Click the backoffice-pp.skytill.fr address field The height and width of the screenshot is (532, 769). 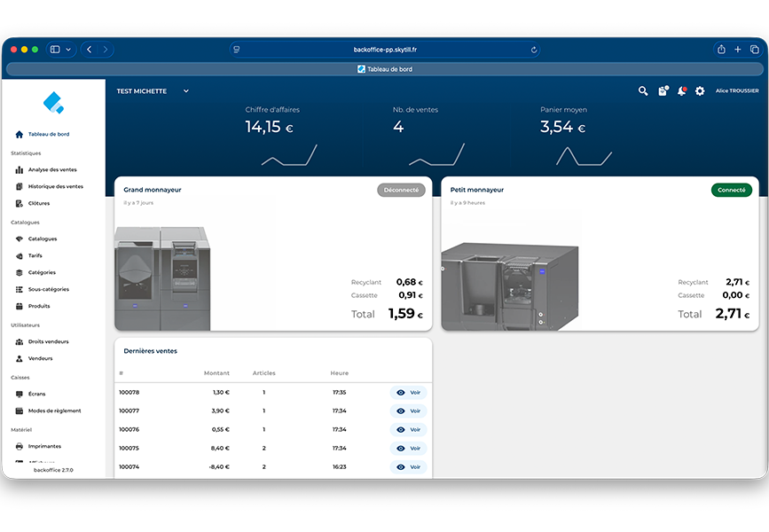coord(384,50)
